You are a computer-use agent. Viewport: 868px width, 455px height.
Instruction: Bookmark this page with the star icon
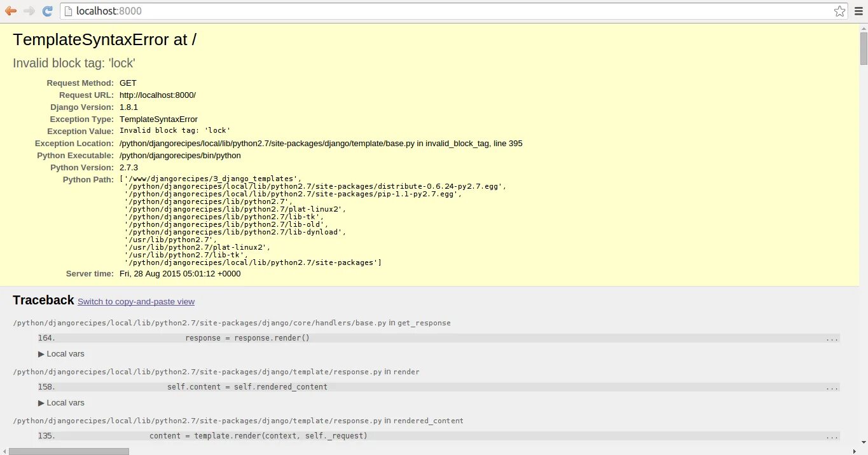point(839,11)
